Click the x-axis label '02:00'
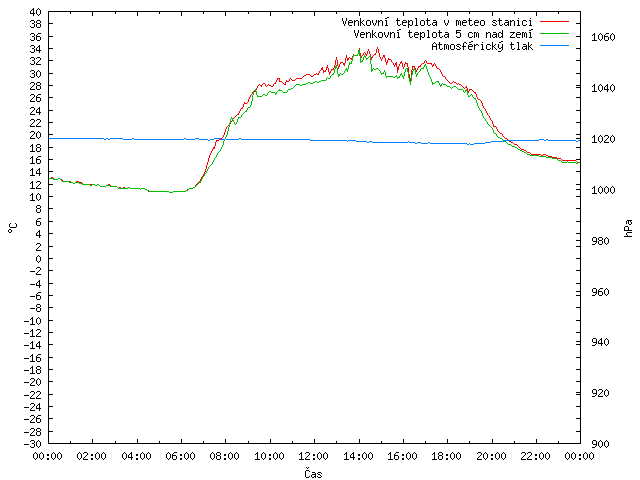The image size is (640, 480). click(92, 456)
